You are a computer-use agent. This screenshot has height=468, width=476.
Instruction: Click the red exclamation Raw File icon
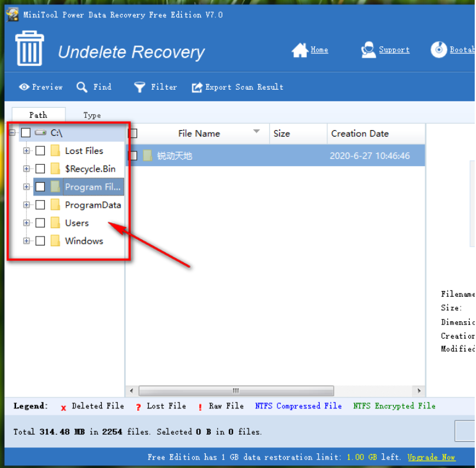[200, 407]
